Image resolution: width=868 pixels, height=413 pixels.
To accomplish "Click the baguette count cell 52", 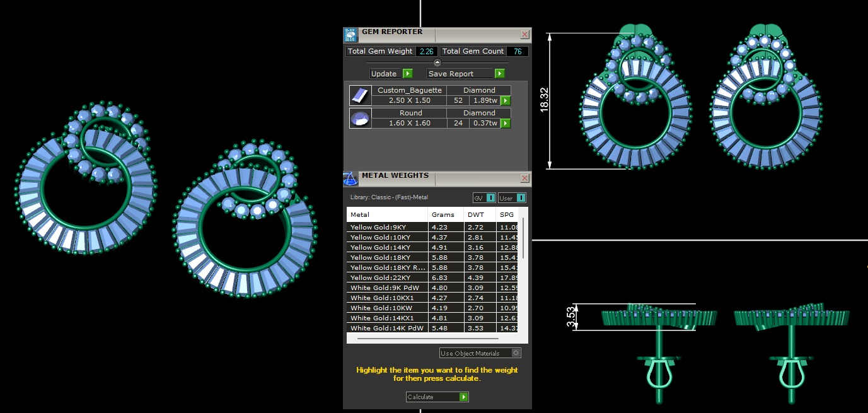I will click(x=458, y=100).
